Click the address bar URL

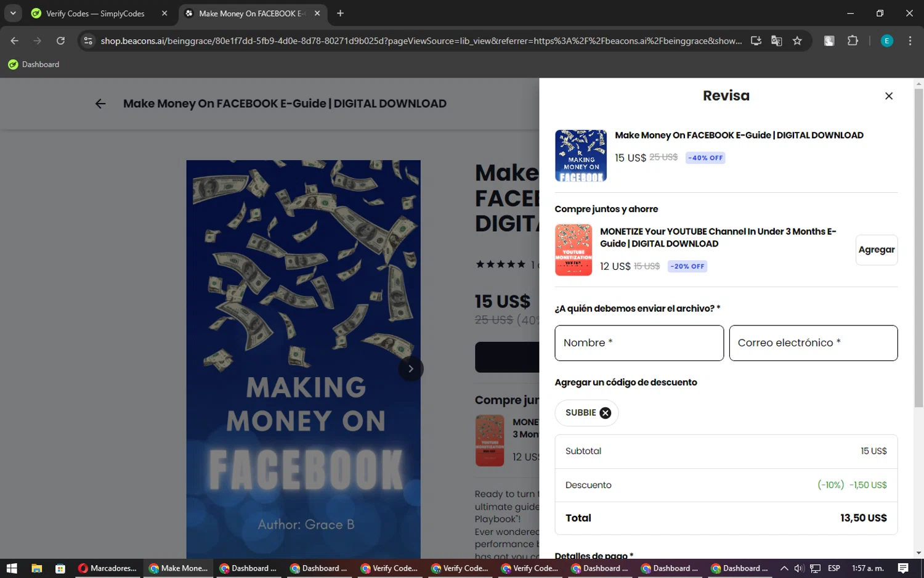[x=421, y=41]
